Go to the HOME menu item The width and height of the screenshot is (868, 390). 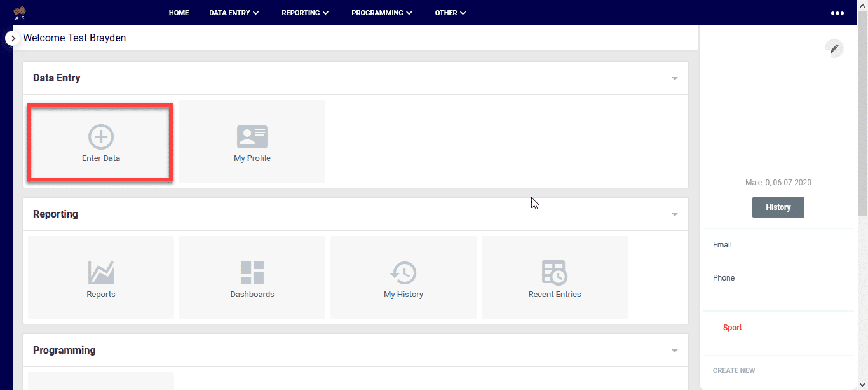(179, 13)
